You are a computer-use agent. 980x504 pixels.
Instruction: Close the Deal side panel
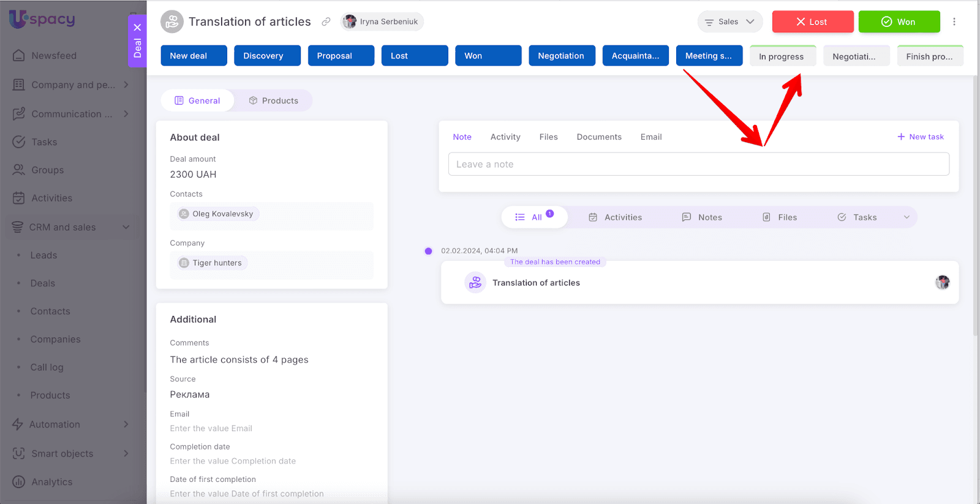click(137, 28)
